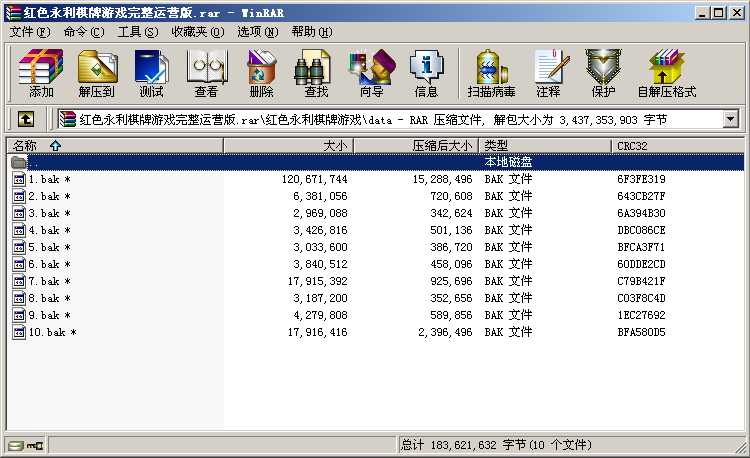Viewport: 750px width, 458px height.
Task: Click the key icon in status bar
Action: [34, 446]
